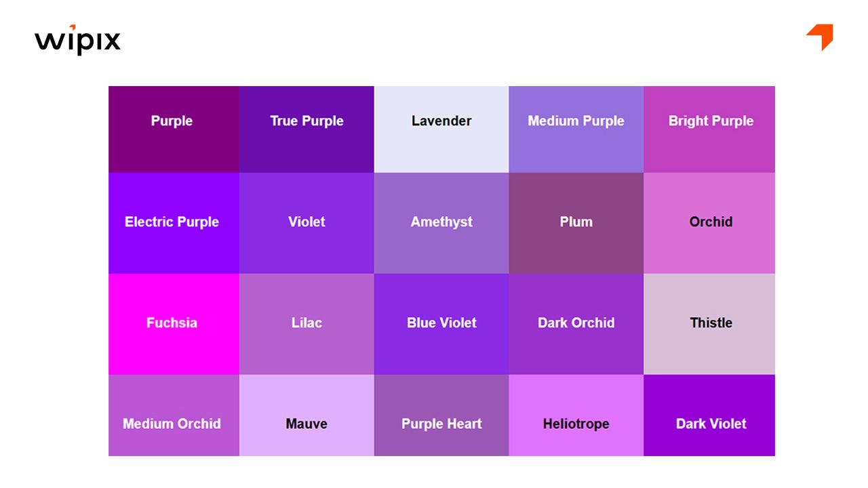The height and width of the screenshot is (488, 868).
Task: Click the Wipix logo
Action: [x=77, y=40]
